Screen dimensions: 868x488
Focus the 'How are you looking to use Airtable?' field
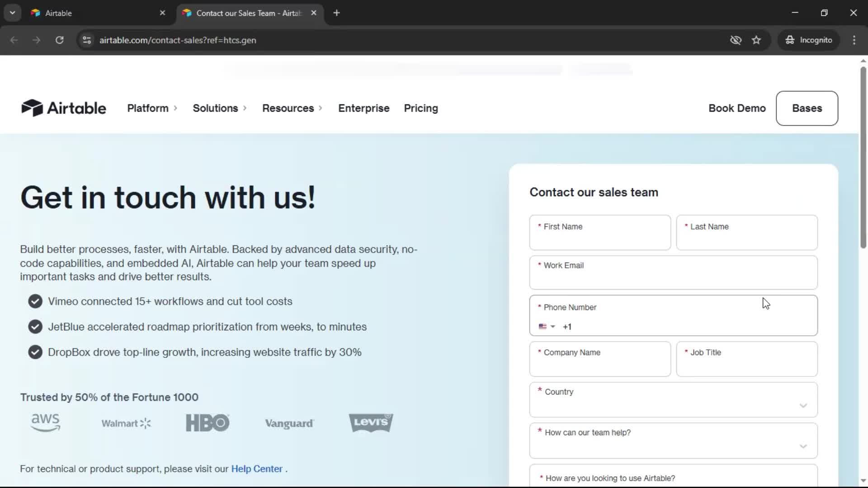click(673, 476)
